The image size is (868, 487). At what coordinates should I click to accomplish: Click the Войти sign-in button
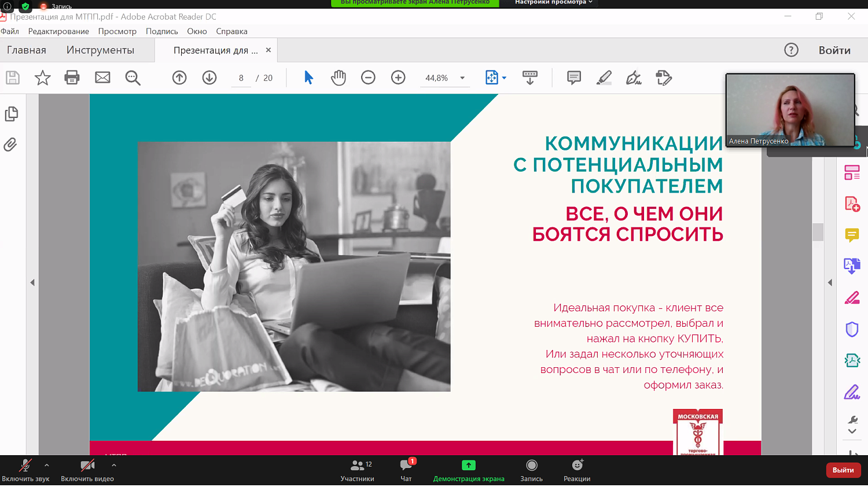834,50
